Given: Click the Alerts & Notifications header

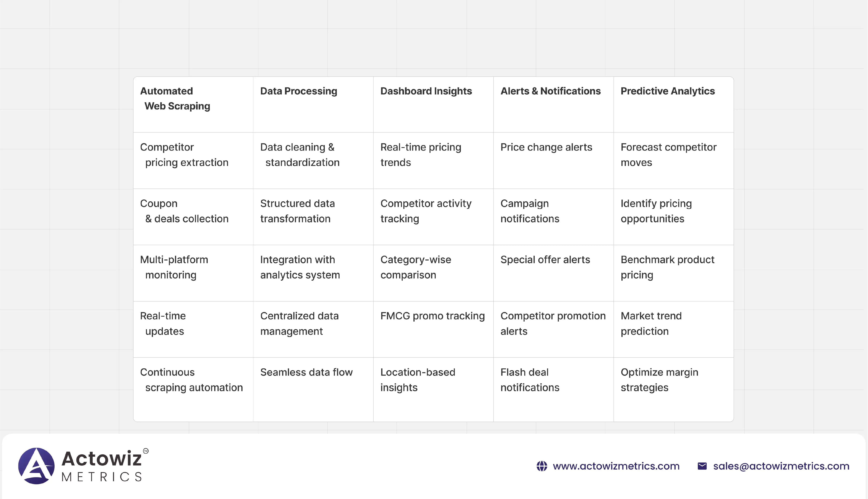Looking at the screenshot, I should click(550, 91).
